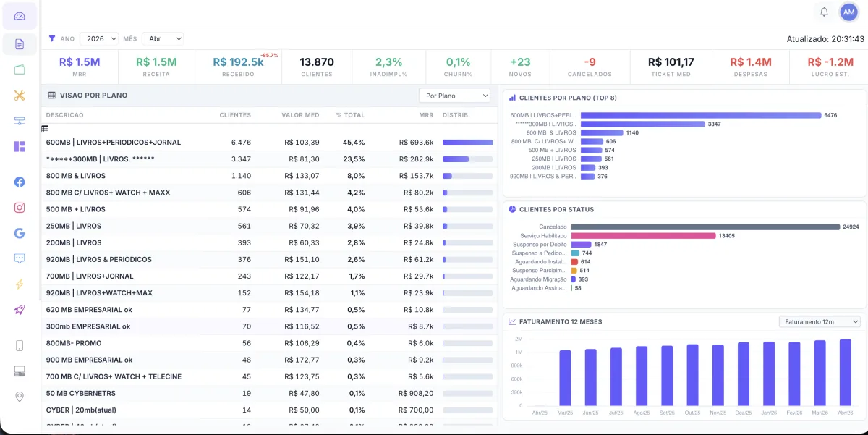Click the Abr/26 bar in Faturamento chart
Image resolution: width=868 pixels, height=435 pixels.
click(x=845, y=372)
